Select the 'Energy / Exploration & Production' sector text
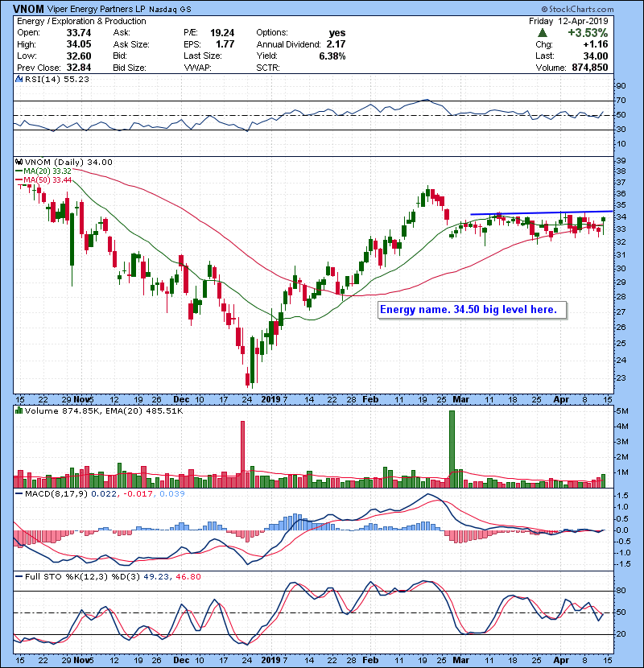 [81, 21]
